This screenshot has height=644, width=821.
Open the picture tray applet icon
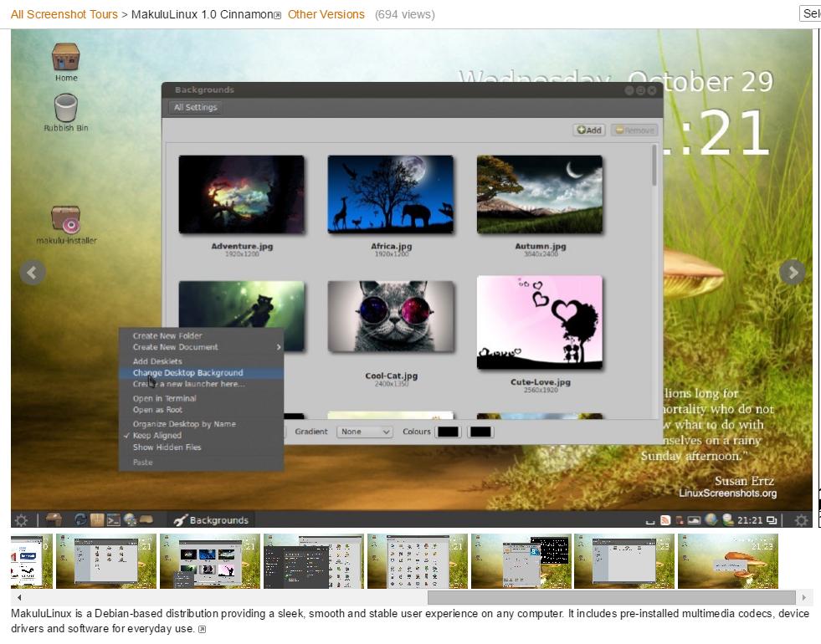(x=694, y=520)
